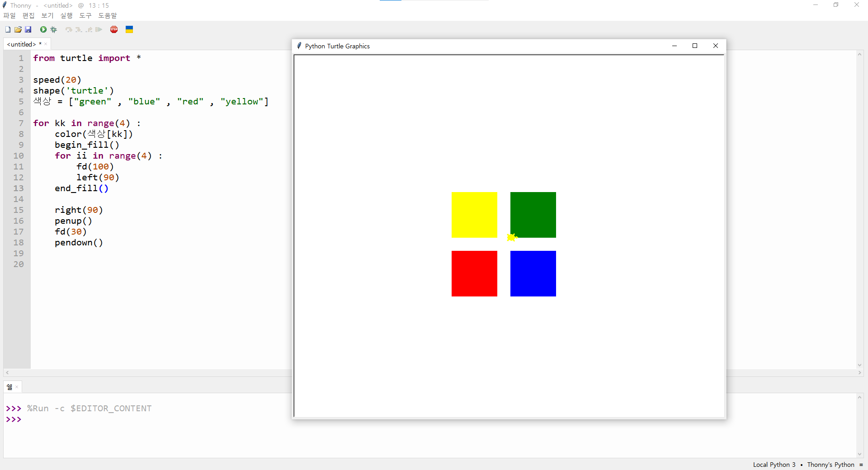This screenshot has width=868, height=470.
Task: Click the 'speed(20)' code line
Action: pos(57,80)
